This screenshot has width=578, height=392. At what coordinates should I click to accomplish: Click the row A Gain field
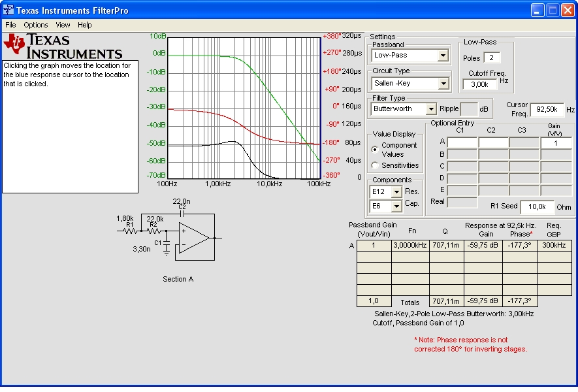coord(556,143)
